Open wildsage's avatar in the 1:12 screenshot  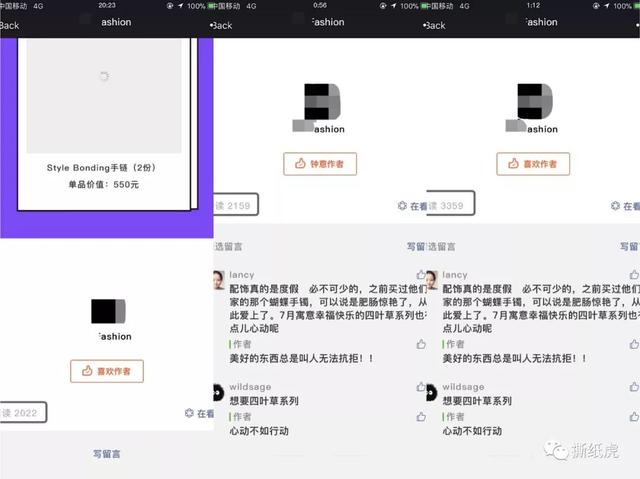[432, 393]
